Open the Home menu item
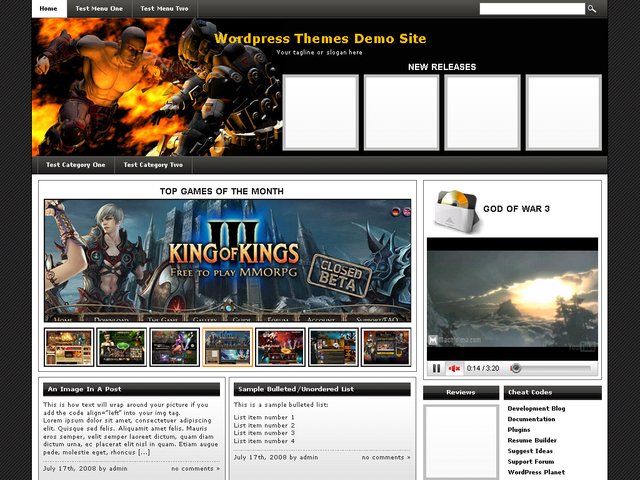The image size is (640, 480). (49, 9)
